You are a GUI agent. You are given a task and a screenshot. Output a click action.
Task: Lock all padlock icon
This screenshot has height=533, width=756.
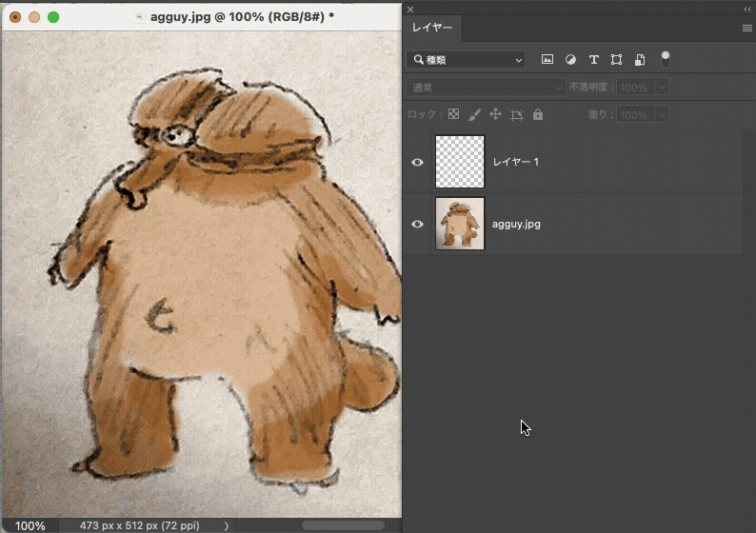point(538,114)
